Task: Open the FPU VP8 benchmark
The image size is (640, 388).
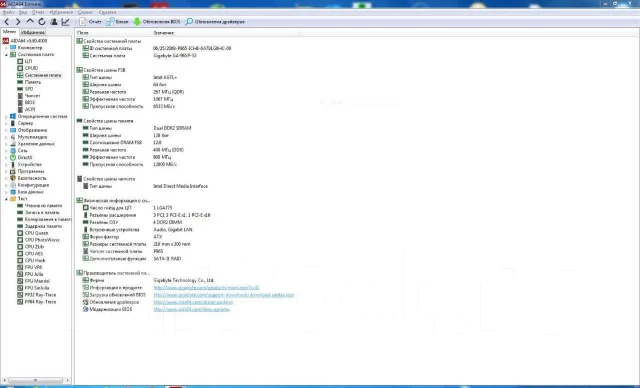Action: (29, 267)
